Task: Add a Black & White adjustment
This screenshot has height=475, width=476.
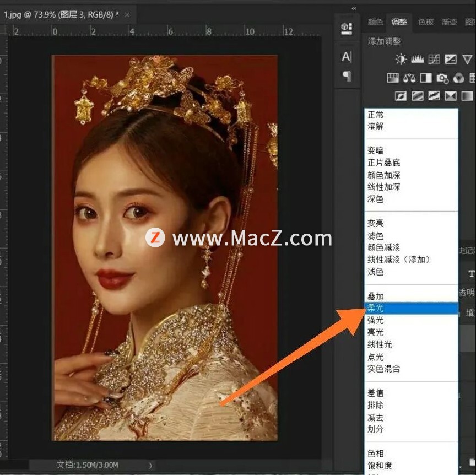Action: point(426,78)
